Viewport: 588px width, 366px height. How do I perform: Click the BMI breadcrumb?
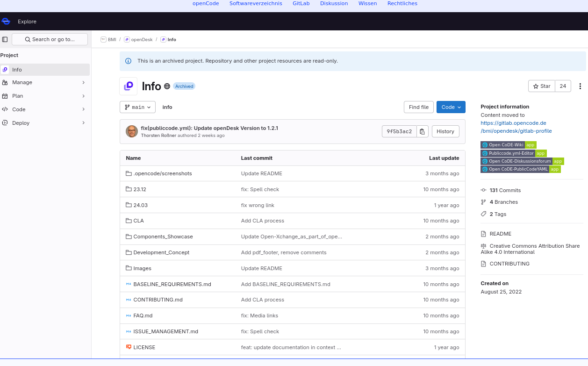pyautogui.click(x=108, y=40)
